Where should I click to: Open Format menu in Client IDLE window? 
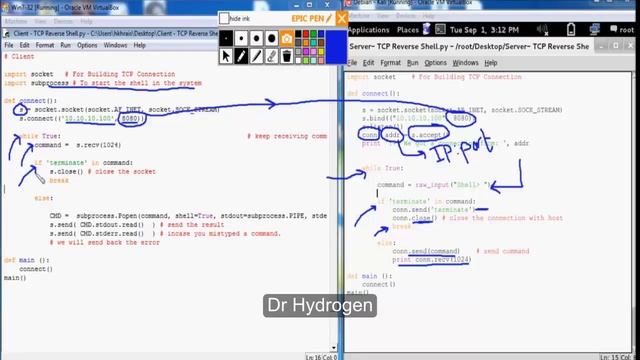click(x=44, y=45)
